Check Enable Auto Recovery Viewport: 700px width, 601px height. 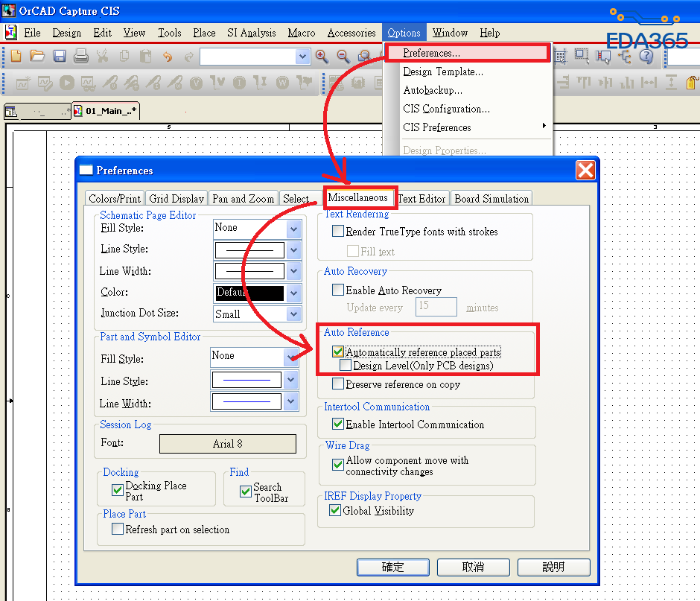[x=338, y=290]
